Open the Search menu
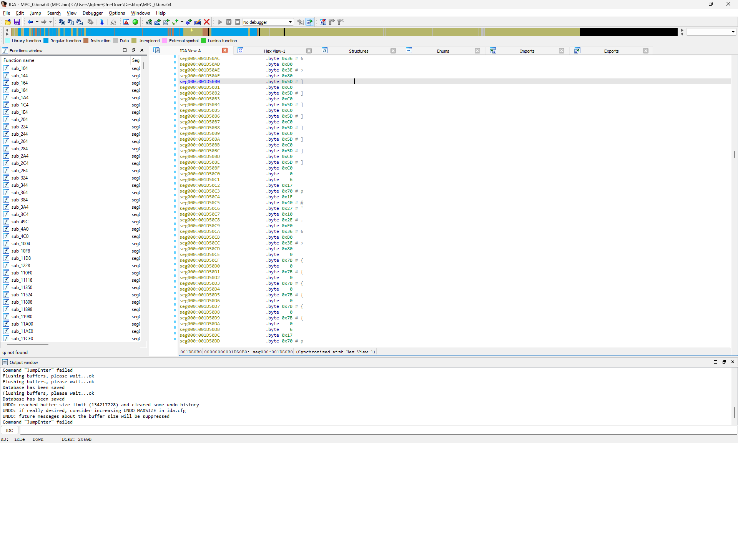The image size is (738, 560). (54, 13)
